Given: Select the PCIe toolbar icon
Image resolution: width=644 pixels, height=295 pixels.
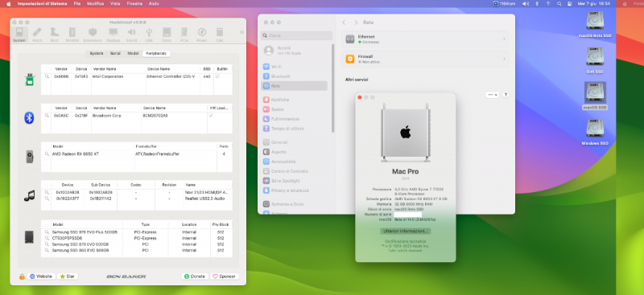Looking at the screenshot, I should point(184,35).
